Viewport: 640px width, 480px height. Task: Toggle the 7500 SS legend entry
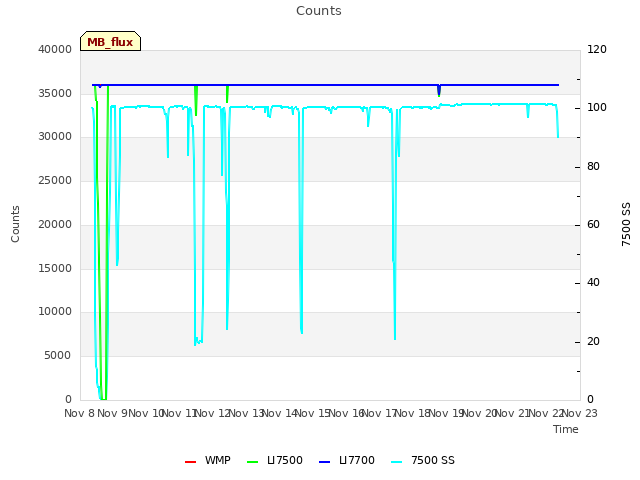(423, 460)
